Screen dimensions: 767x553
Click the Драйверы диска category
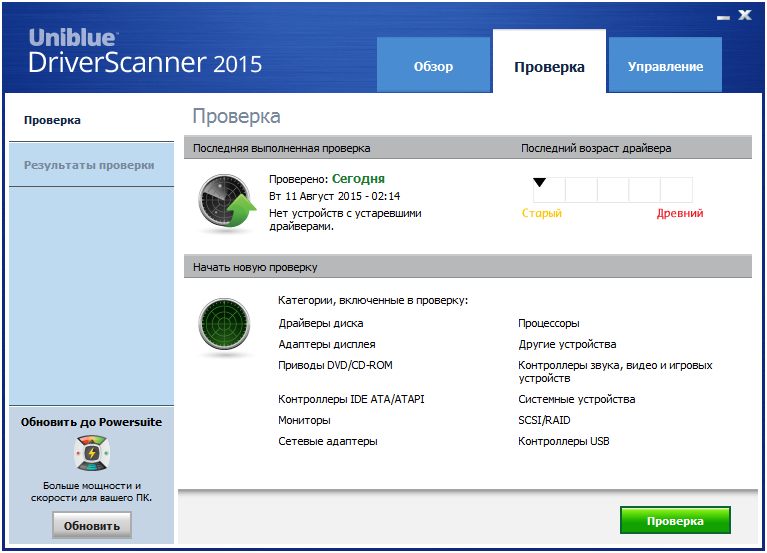[320, 323]
